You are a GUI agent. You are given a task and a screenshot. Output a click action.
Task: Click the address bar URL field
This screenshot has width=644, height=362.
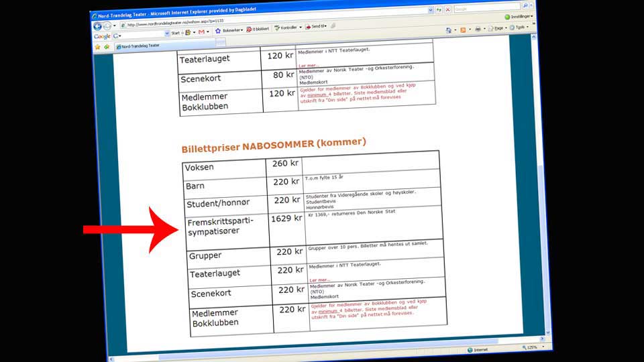click(x=275, y=17)
